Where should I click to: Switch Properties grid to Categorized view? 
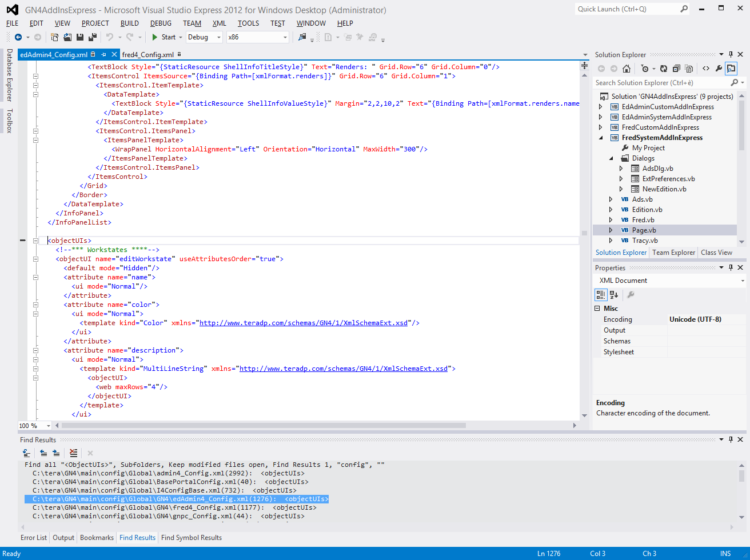(601, 295)
